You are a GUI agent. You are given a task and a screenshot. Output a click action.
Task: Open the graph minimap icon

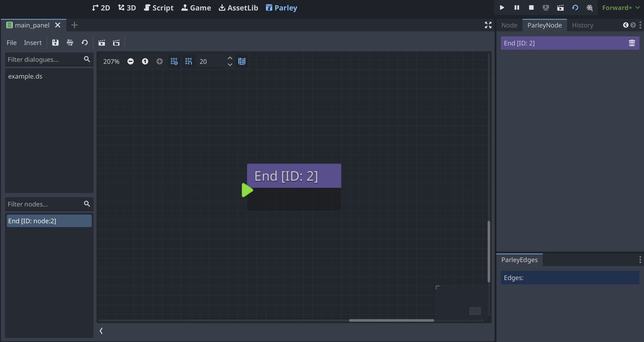[x=242, y=61]
